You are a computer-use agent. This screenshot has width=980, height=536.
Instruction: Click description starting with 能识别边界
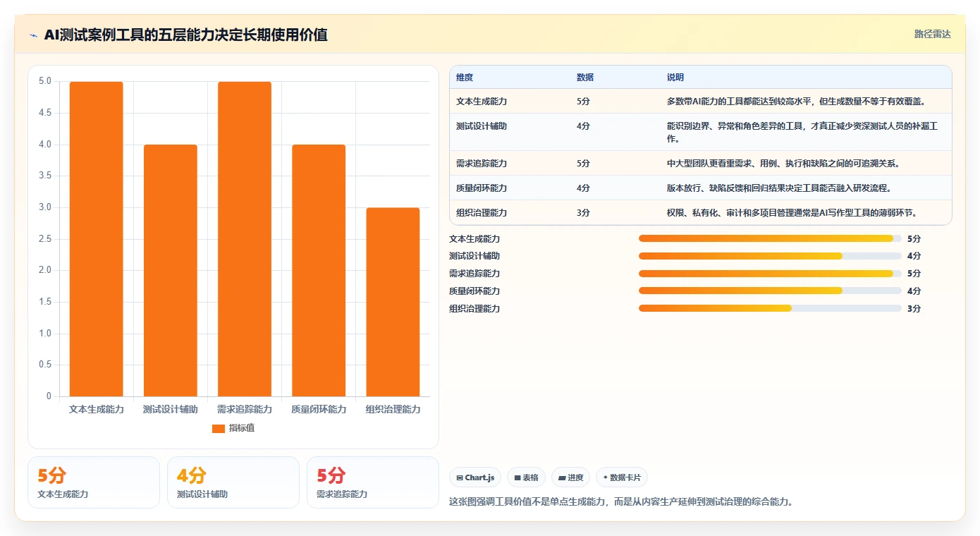coord(802,133)
